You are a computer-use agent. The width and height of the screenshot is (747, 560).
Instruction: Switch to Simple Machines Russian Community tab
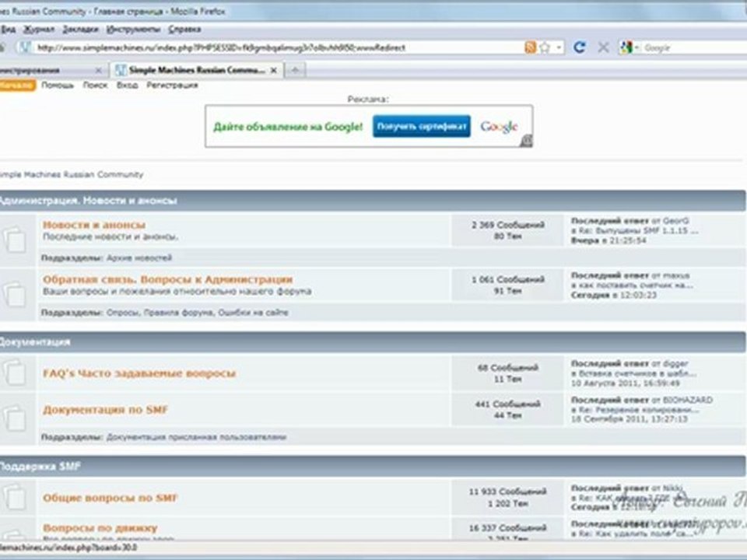(197, 71)
